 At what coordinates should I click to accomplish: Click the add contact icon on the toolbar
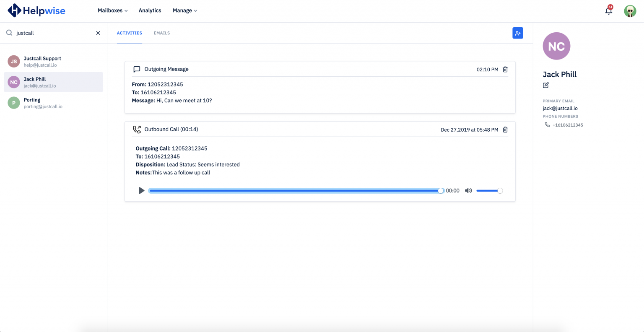pyautogui.click(x=517, y=33)
